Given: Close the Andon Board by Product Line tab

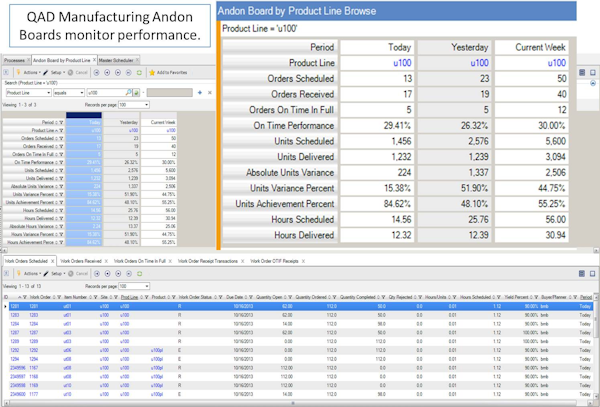Looking at the screenshot, I should tap(94, 60).
